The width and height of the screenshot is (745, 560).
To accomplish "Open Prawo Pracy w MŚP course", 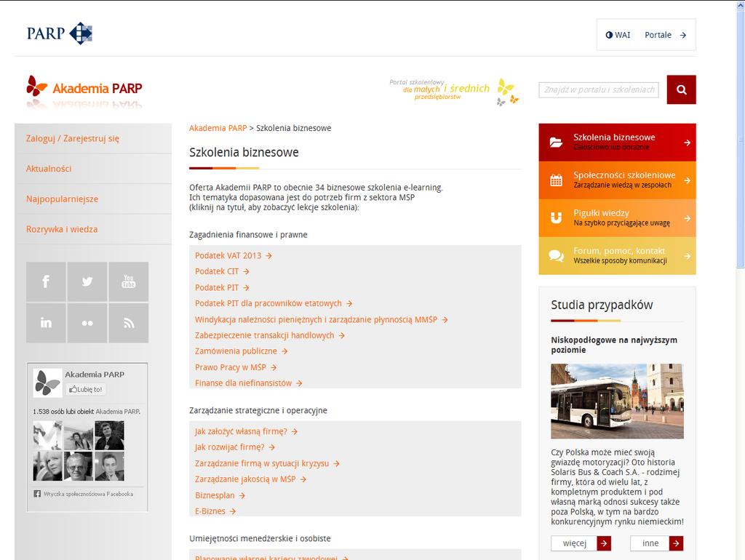I will (236, 367).
